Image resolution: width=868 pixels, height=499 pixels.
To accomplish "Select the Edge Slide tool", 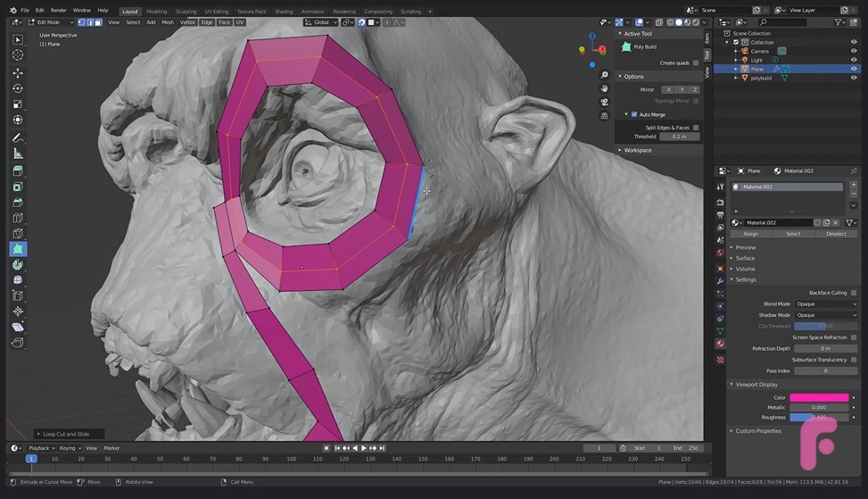I will click(x=18, y=295).
